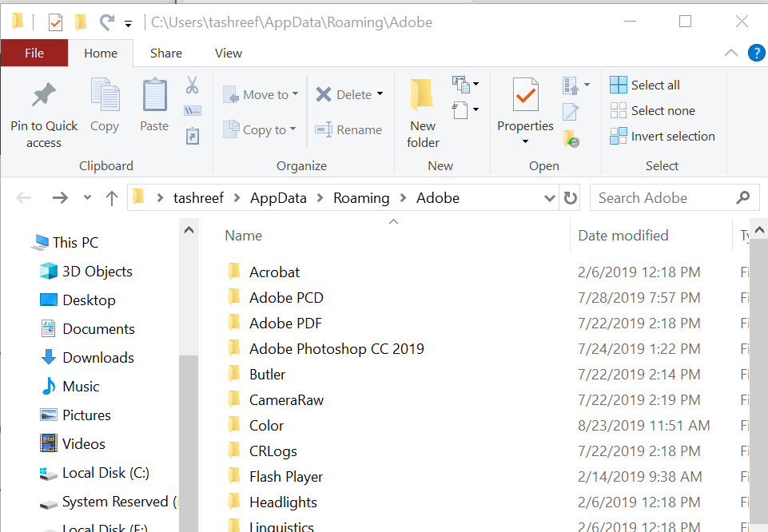
Task: Click New folder icon in title bar
Action: click(81, 22)
